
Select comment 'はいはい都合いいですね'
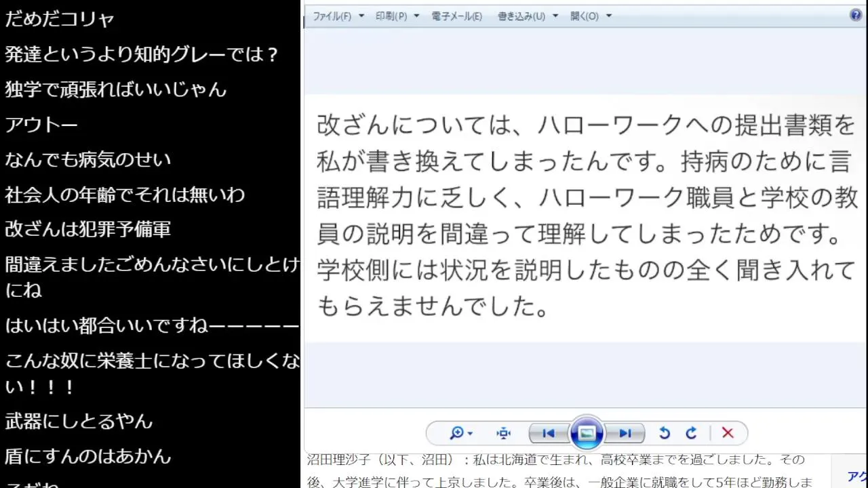click(152, 326)
